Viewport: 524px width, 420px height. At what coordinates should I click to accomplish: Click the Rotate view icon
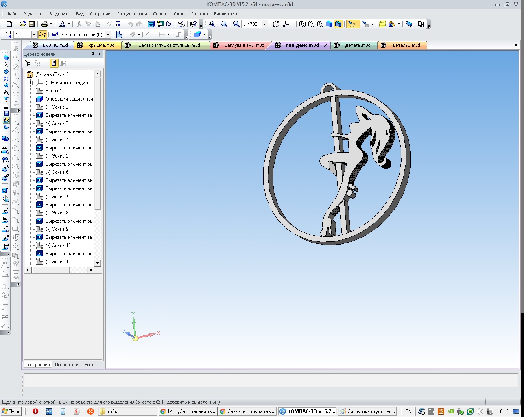(x=276, y=24)
